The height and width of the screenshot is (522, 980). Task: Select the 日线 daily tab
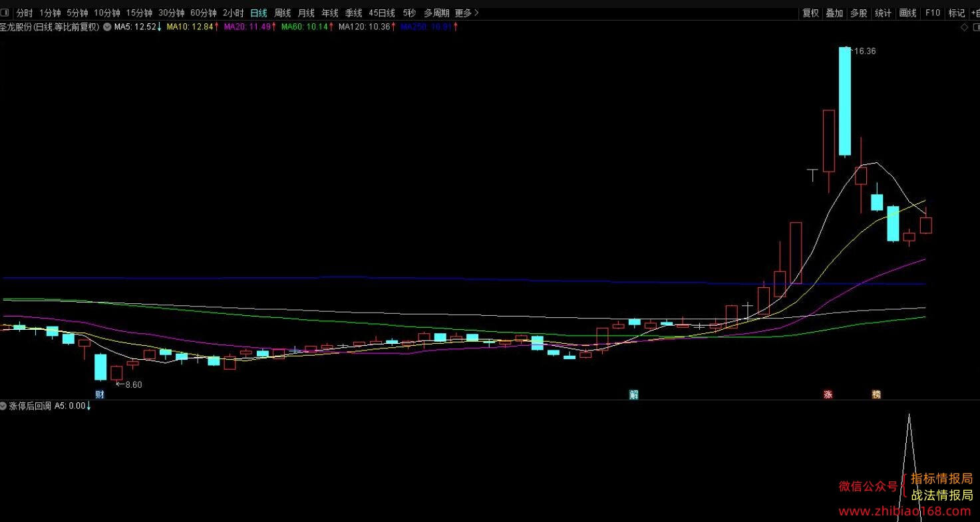[x=259, y=13]
